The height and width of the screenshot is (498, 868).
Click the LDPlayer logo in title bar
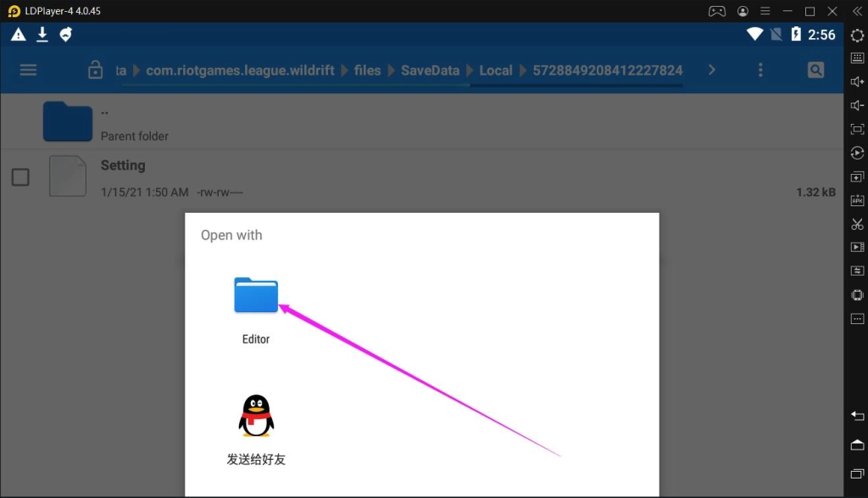(14, 11)
